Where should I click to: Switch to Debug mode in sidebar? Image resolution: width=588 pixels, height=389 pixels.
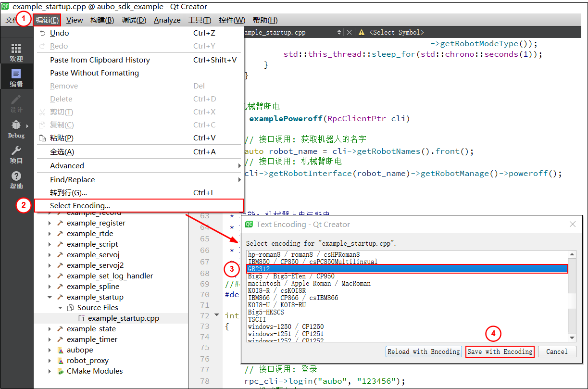tap(16, 129)
